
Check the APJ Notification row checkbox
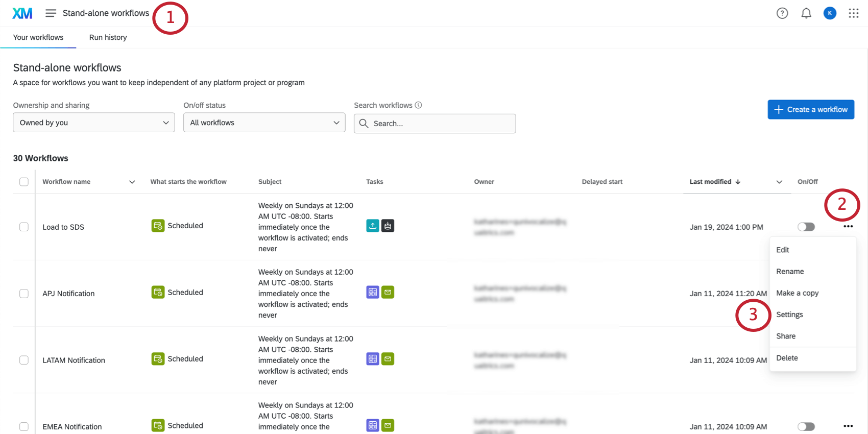pyautogui.click(x=24, y=294)
